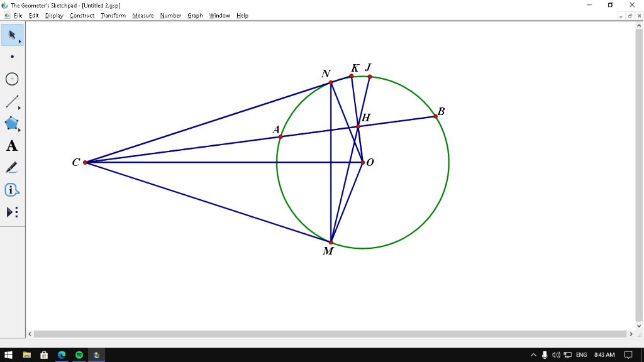Select point A on the circle
The image size is (644, 362).
(280, 136)
